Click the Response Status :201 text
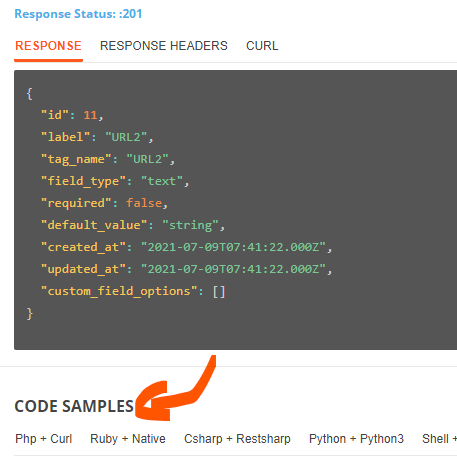Viewport: 457px width, 457px height. (78, 14)
